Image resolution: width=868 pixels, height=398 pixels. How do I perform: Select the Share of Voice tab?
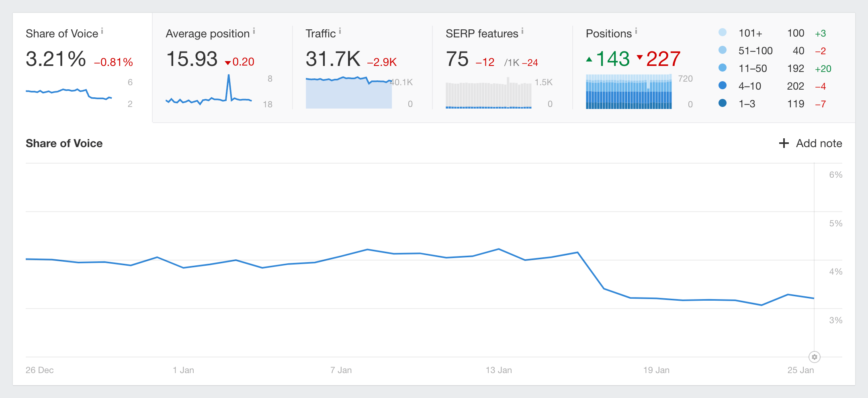[82, 67]
